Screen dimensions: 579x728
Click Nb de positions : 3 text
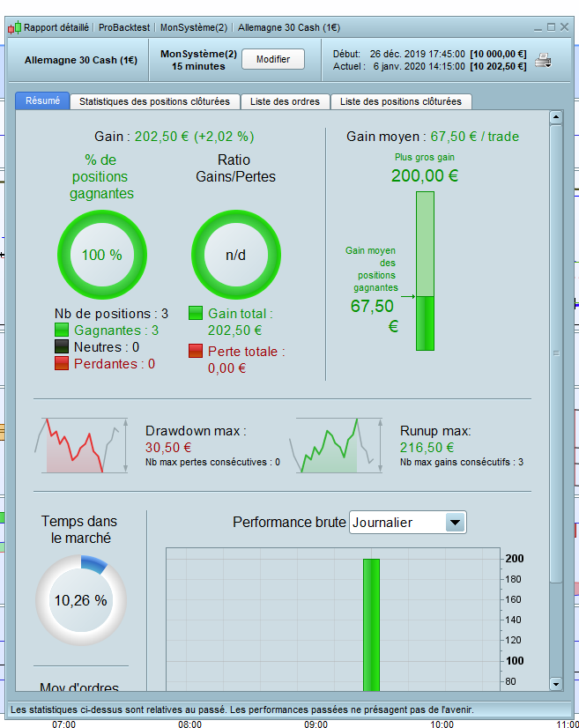[111, 314]
